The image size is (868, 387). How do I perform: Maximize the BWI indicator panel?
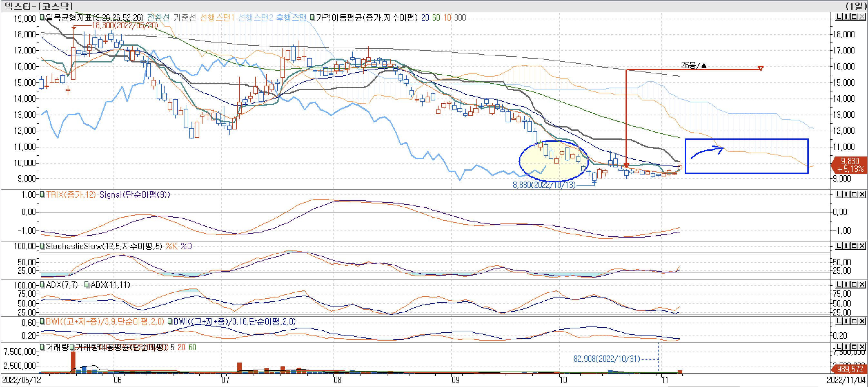pos(854,321)
